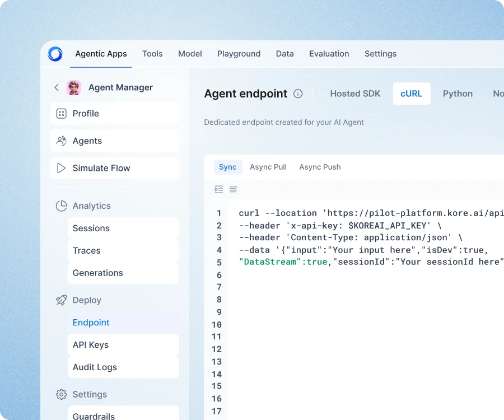The image size is (504, 420).
Task: Click the green "DataStream":true text
Action: click(x=283, y=262)
